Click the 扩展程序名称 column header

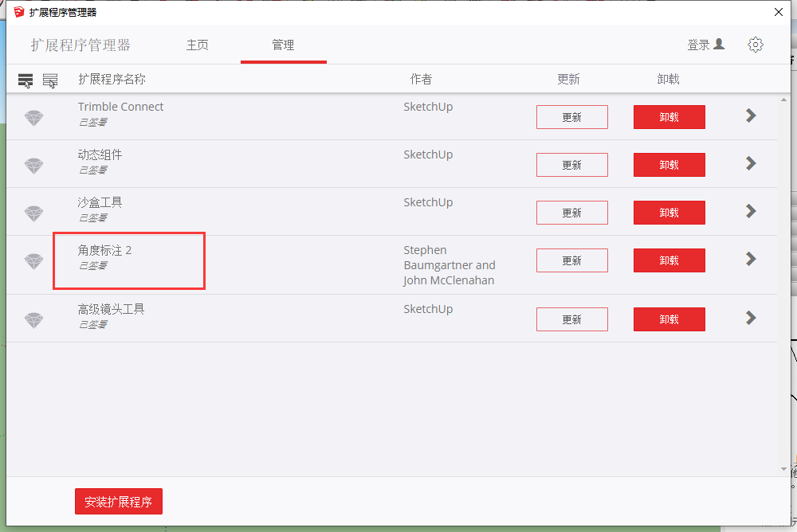click(112, 80)
